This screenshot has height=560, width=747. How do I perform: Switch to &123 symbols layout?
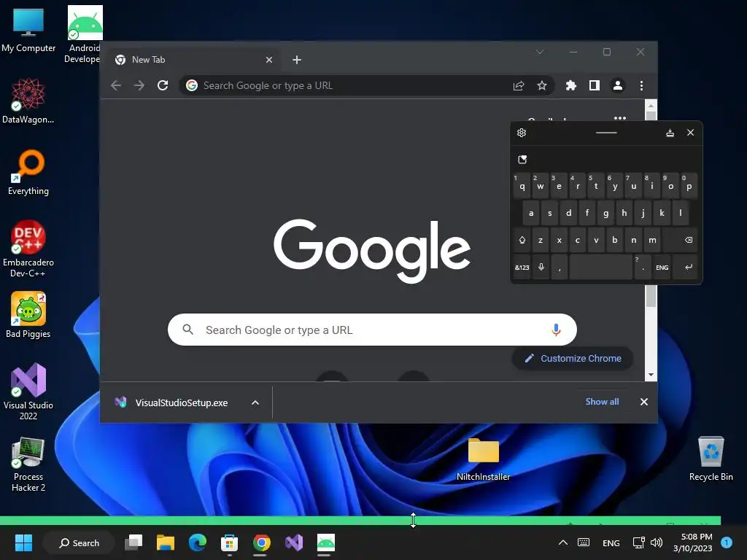click(522, 267)
